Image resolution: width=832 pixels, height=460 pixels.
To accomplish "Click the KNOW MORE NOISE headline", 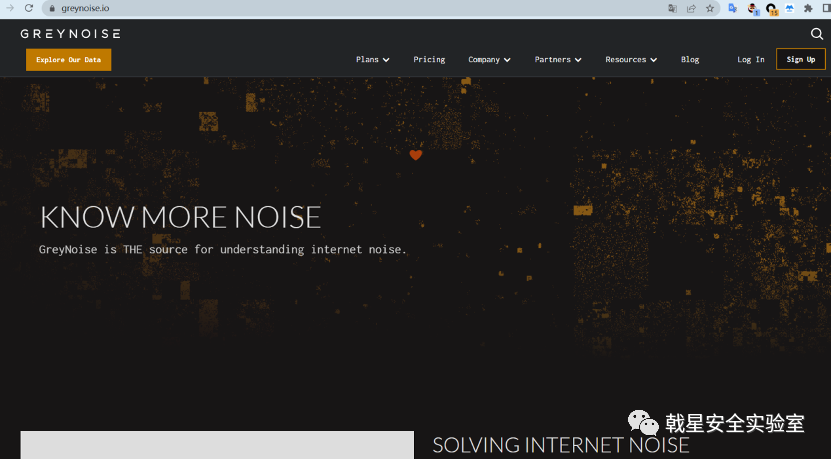I will [x=180, y=218].
